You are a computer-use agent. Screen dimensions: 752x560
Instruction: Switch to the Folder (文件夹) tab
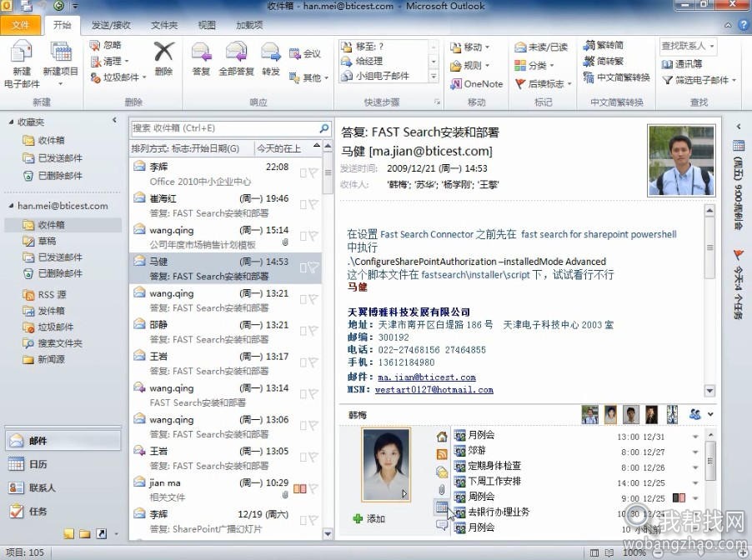(164, 25)
